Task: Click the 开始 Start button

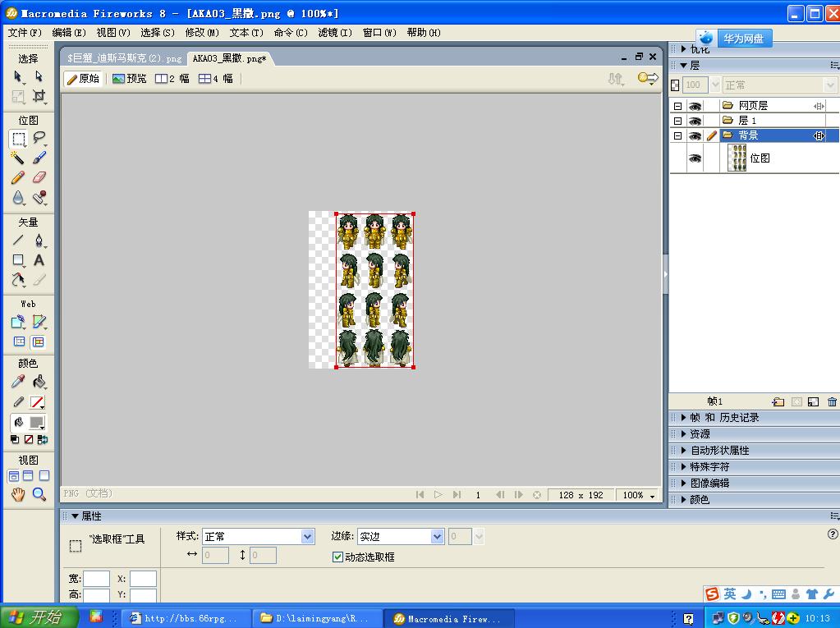Action: pos(39,617)
